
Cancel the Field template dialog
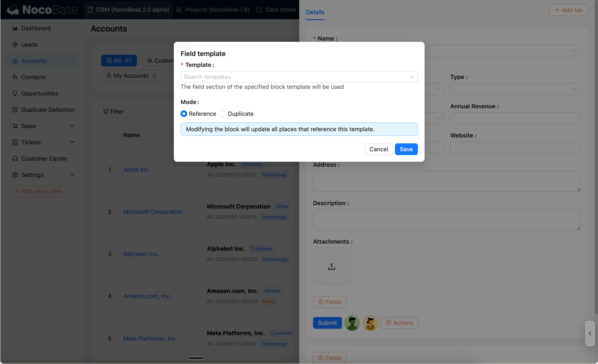(378, 149)
